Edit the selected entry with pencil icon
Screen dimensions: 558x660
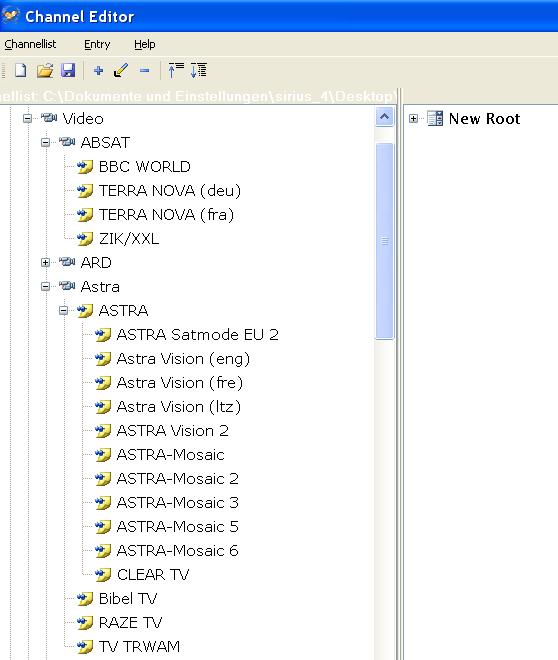pos(121,70)
